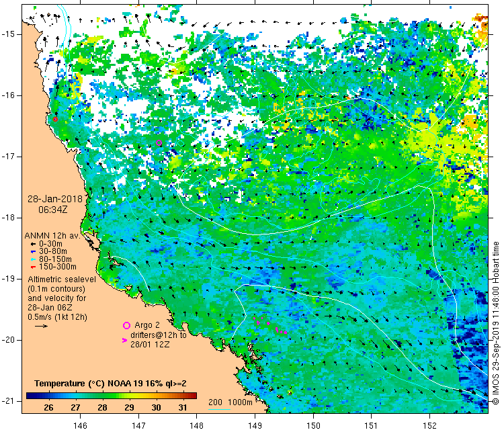Click the blue 30-80m legend marker
The image size is (504, 430).
tap(33, 252)
